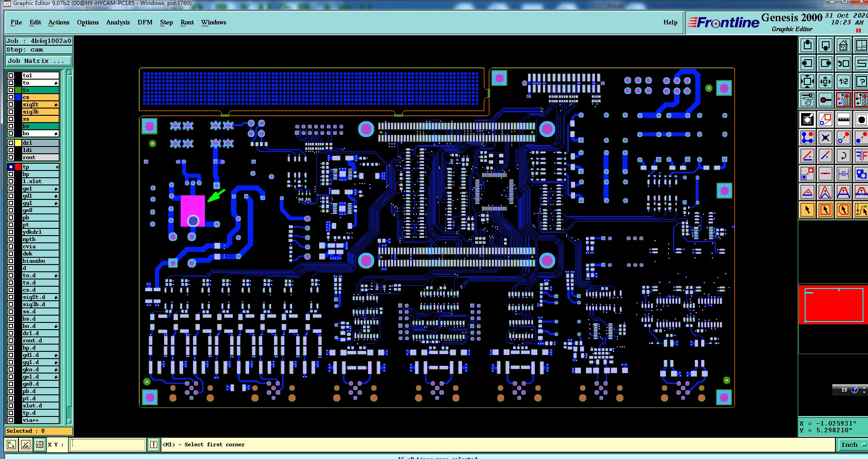Click the pan view down icon

click(826, 45)
